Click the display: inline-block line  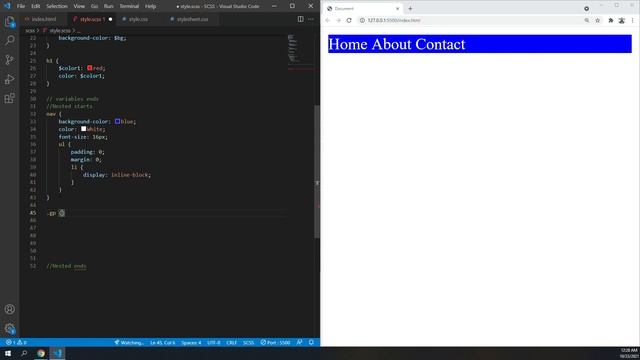point(117,175)
